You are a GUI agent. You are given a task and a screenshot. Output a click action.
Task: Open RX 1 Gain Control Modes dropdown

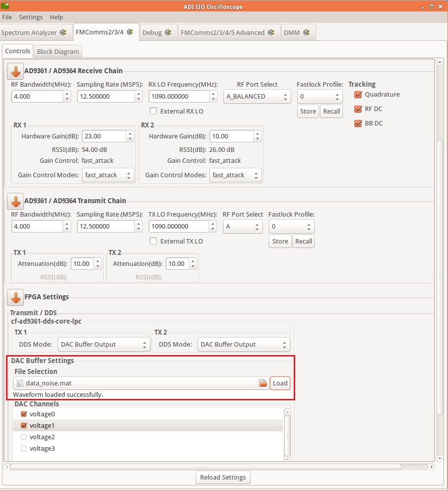coord(108,175)
